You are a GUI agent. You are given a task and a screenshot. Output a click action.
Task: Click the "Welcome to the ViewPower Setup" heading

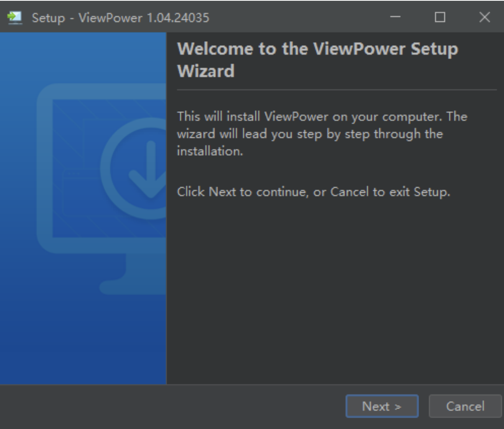tap(317, 49)
